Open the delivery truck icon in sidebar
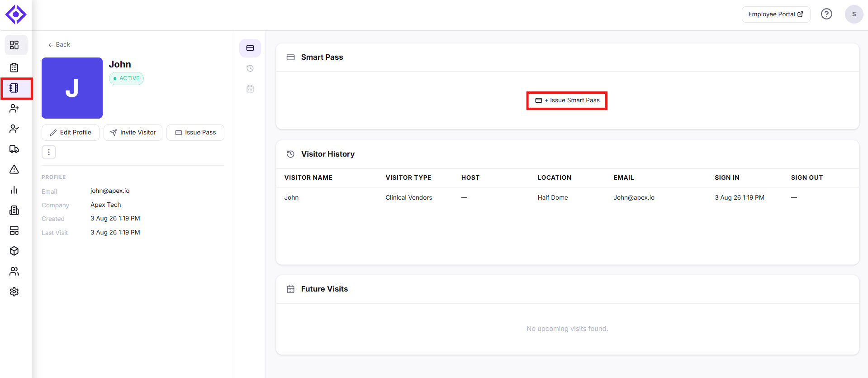The width and height of the screenshot is (868, 378). pos(14,149)
